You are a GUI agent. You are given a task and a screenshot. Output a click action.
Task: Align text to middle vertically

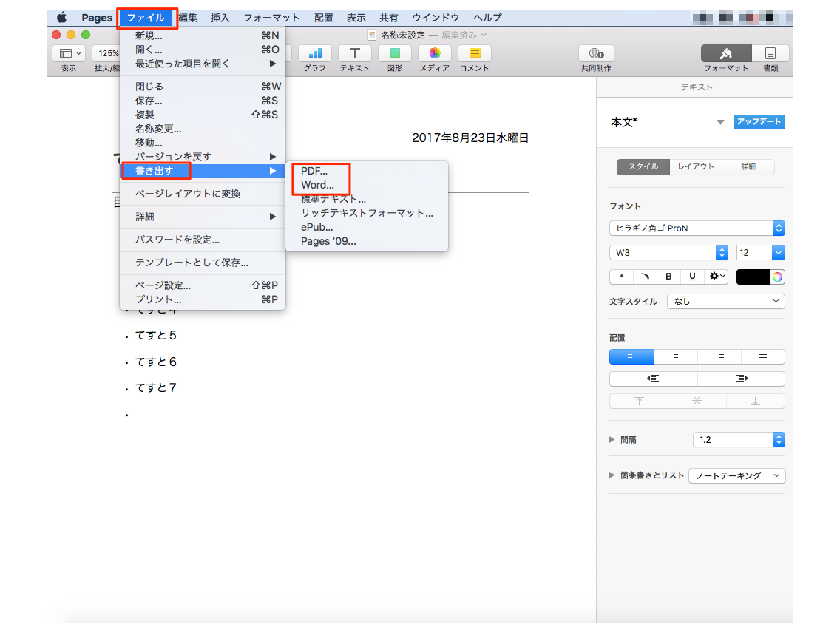(697, 402)
